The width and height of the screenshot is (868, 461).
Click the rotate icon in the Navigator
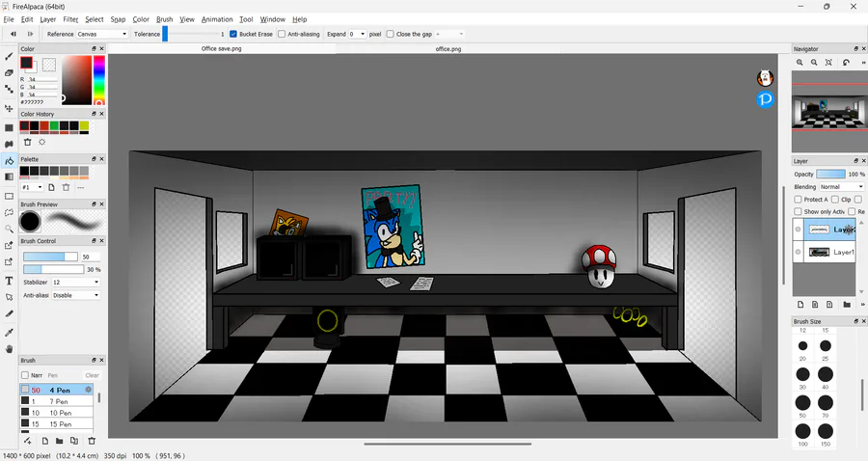(x=846, y=63)
